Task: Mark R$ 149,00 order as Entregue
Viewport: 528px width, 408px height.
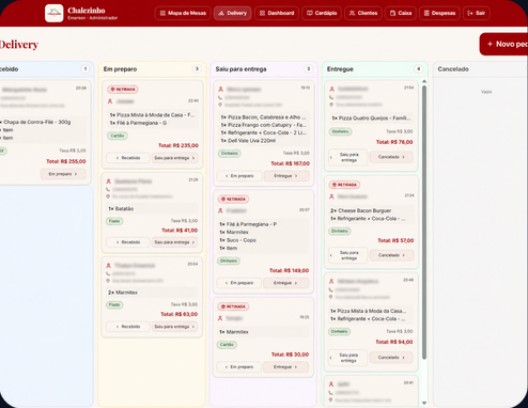Action: pos(286,283)
